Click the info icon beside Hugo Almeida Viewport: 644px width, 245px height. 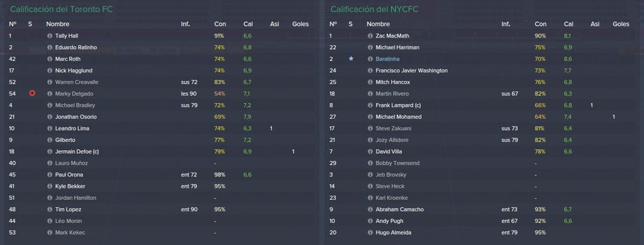click(x=370, y=232)
